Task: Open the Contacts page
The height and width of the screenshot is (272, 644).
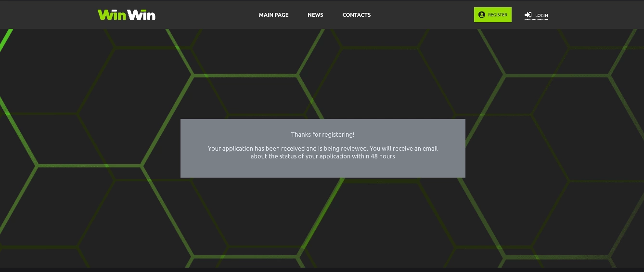Action: click(x=356, y=15)
